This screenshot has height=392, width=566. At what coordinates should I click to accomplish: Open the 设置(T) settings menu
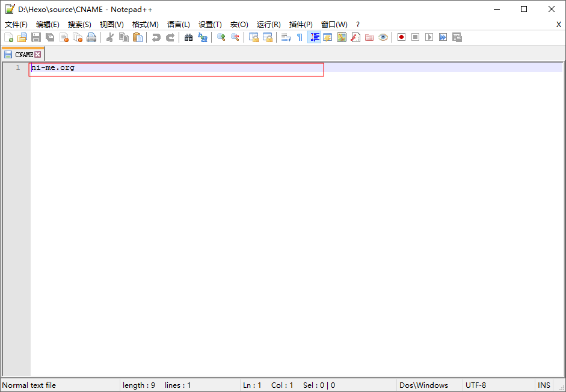coord(210,25)
